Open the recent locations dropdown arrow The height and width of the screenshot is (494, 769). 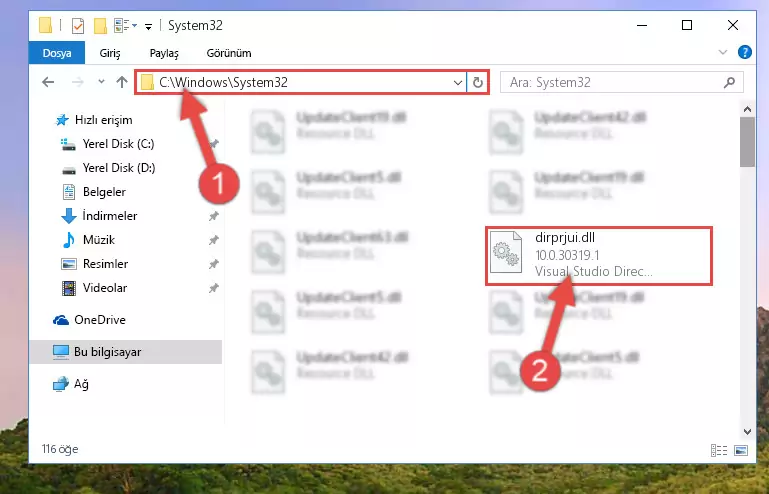[101, 82]
